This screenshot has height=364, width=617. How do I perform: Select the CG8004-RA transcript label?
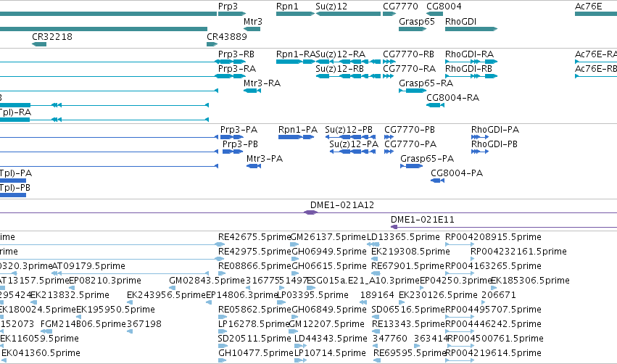(x=452, y=98)
